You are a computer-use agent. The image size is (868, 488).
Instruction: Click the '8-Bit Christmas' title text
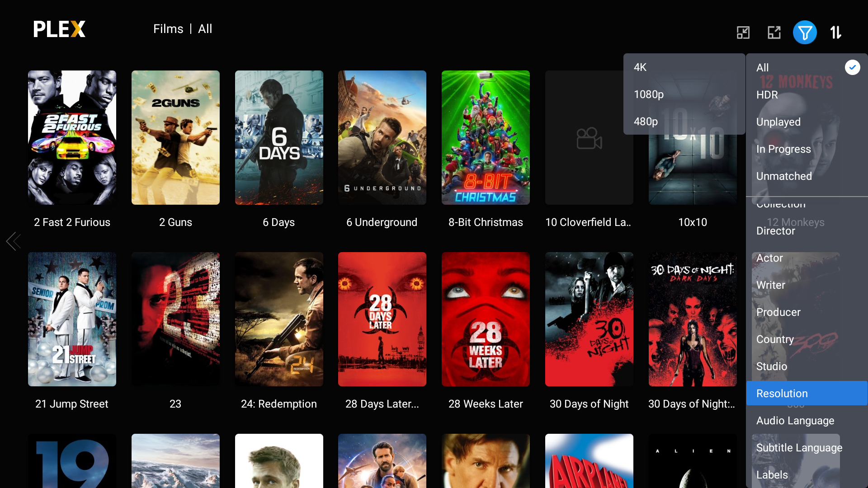coord(486,222)
